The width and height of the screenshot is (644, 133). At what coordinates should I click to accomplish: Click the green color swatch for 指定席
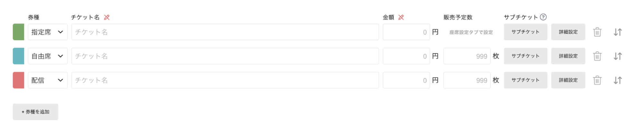[x=18, y=32]
